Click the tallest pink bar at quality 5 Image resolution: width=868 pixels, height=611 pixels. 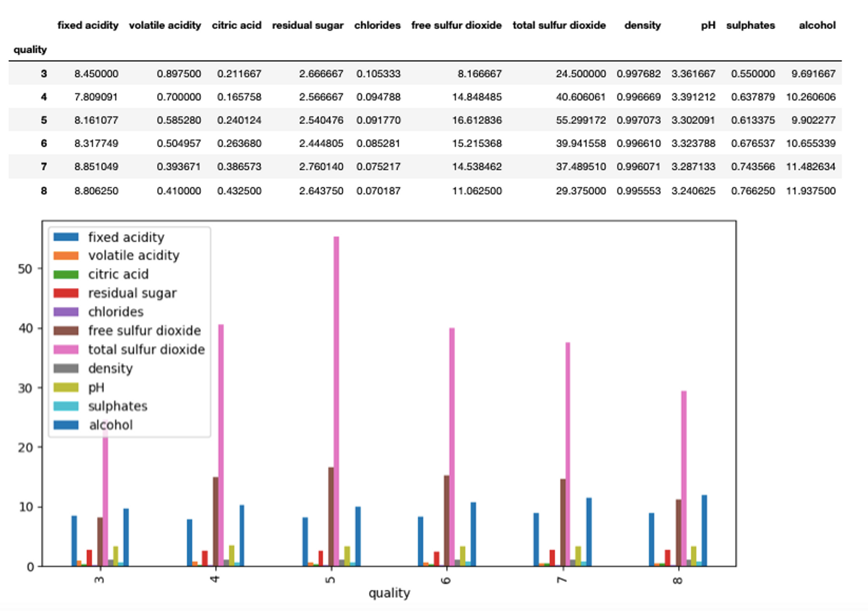pos(336,401)
